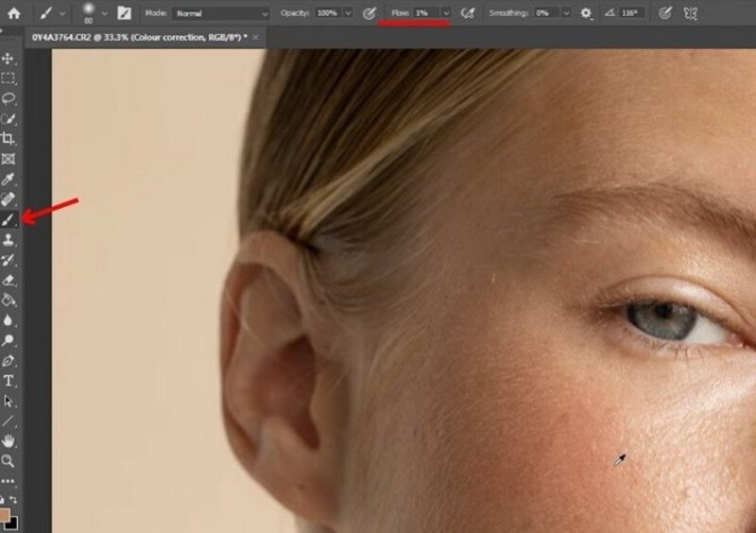Select the Brush tool in toolbar
Screen dimensions: 756x533
tap(8, 220)
